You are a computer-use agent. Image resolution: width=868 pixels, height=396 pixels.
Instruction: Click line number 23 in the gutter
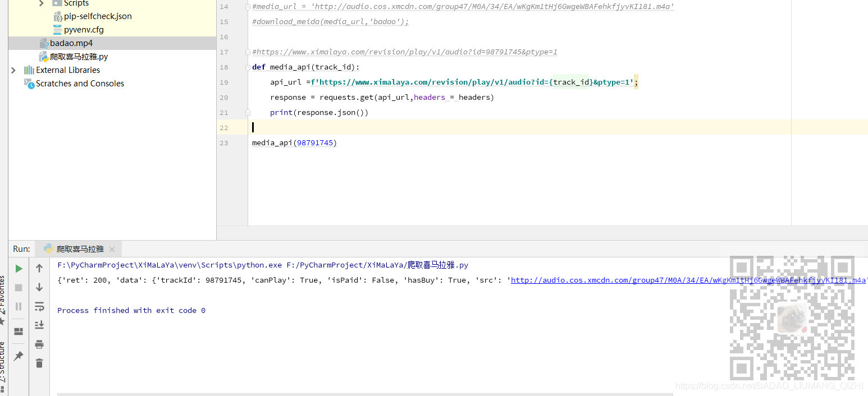tap(224, 143)
